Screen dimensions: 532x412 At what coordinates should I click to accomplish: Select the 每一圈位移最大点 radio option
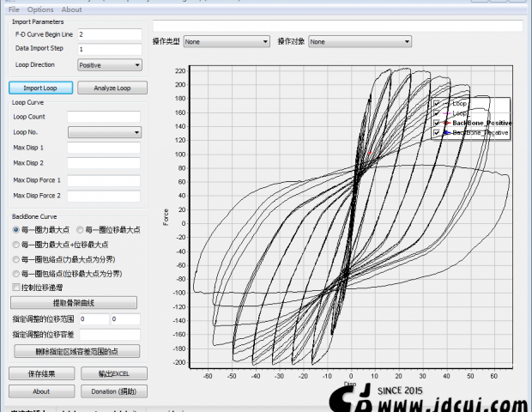point(81,230)
